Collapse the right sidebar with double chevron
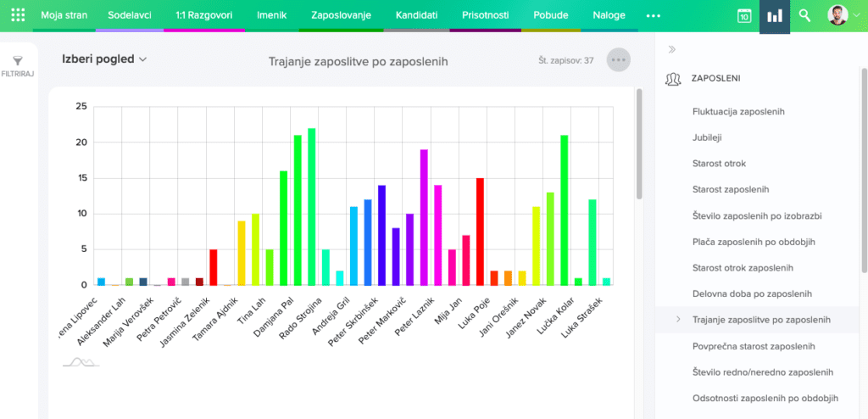Viewport: 868px width, 419px height. [672, 49]
